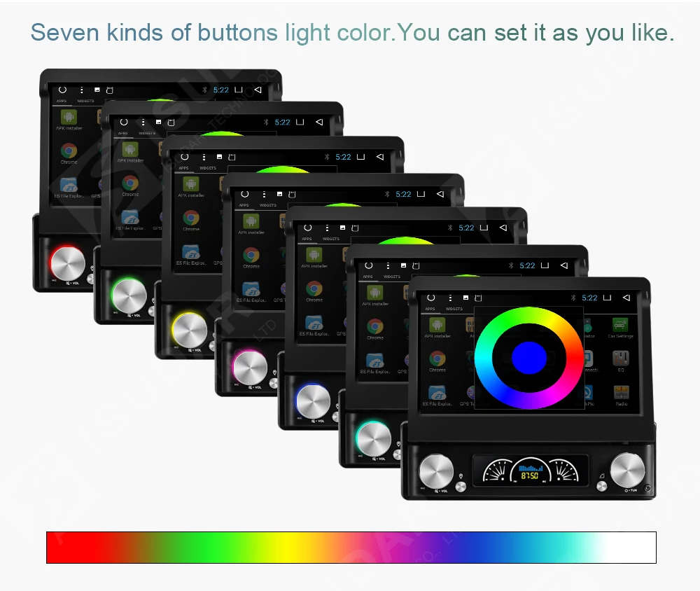700x591 pixels.
Task: Tap back triangle on cyan-knob unit
Action: click(563, 265)
